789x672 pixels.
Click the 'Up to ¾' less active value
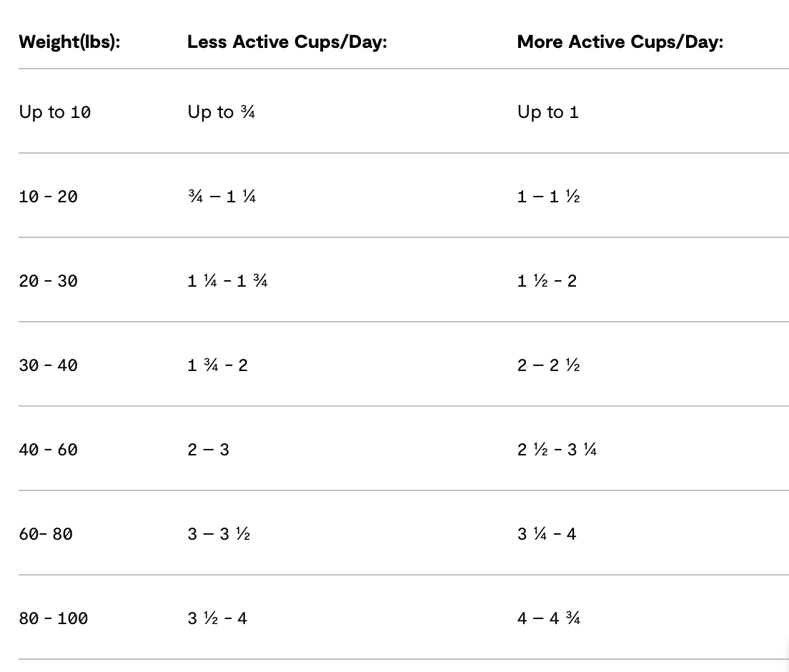point(221,112)
